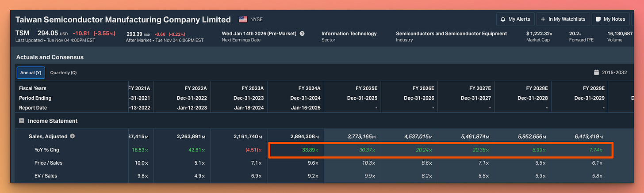Image resolution: width=644 pixels, height=193 pixels.
Task: Collapse the Income Statement section
Action: pos(21,121)
